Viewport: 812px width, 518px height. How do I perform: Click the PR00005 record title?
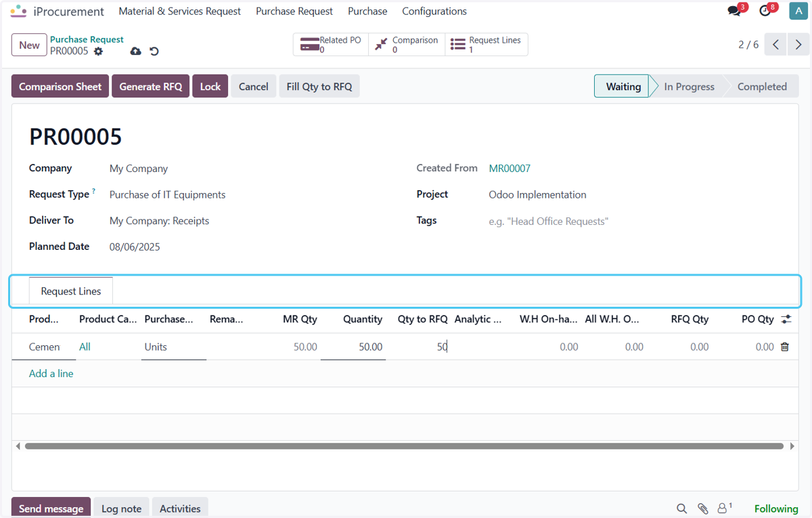click(76, 137)
